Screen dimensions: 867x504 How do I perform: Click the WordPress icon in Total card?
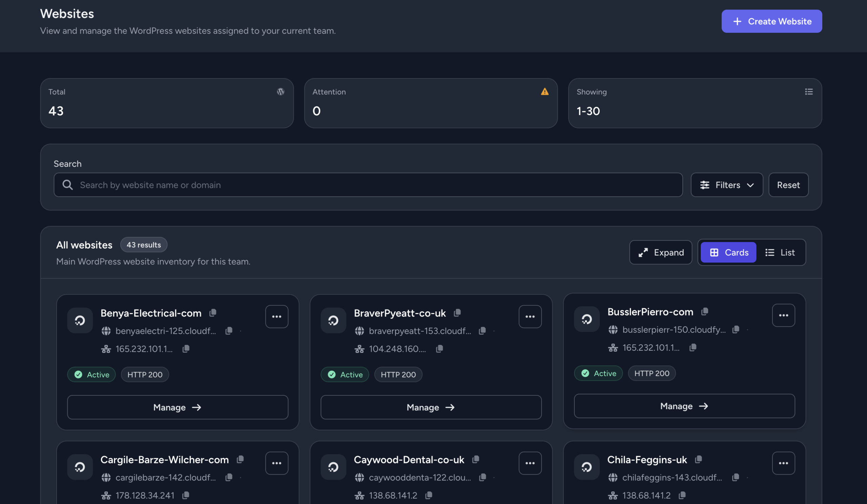point(281,91)
